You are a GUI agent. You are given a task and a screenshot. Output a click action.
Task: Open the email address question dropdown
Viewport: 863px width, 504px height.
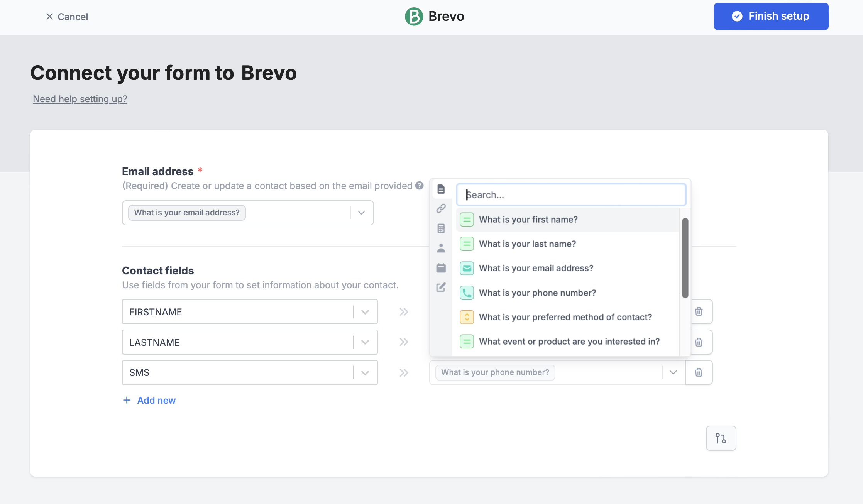(361, 213)
